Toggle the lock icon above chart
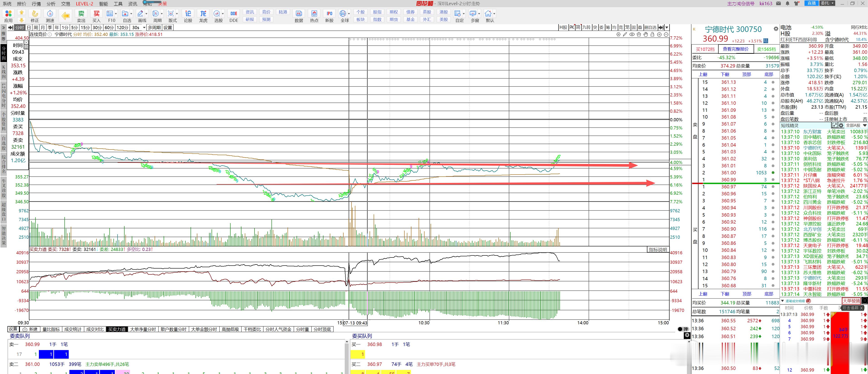868x374 pixels. [x=652, y=34]
